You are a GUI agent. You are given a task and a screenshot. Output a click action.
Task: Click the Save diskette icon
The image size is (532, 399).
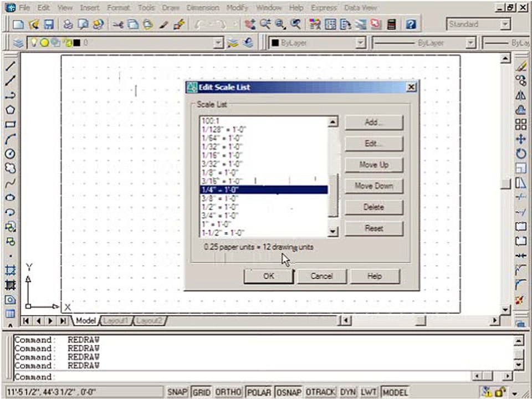tap(49, 24)
